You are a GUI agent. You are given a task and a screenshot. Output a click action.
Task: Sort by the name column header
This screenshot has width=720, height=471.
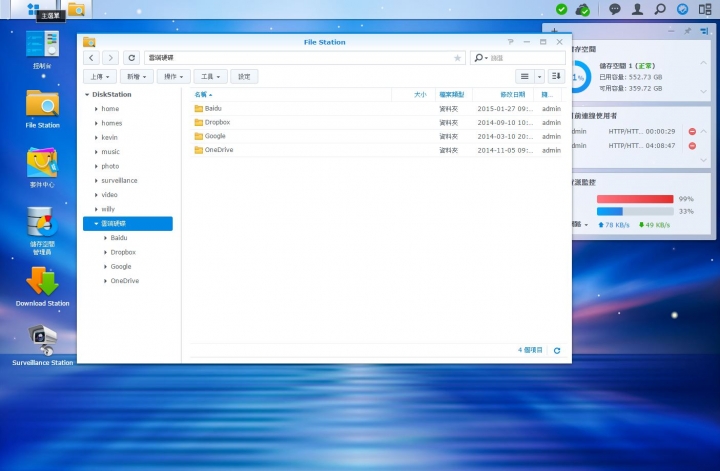tap(291, 95)
